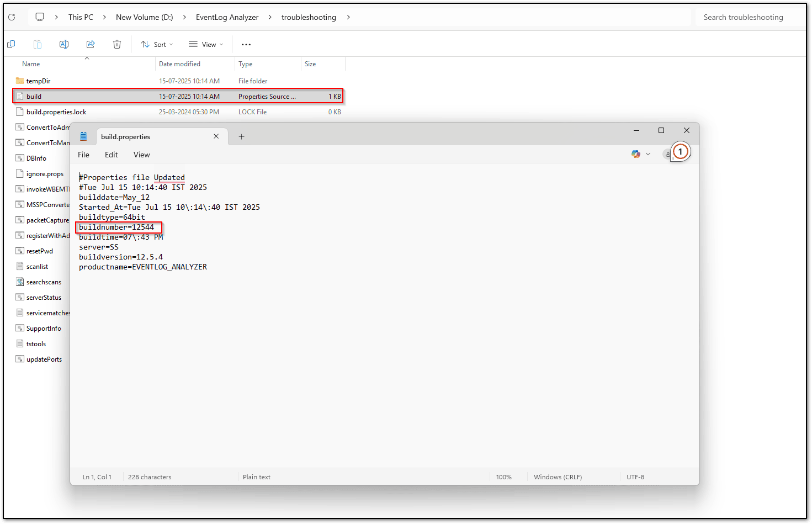Click the PC monitor icon in address bar
Screen dimensions: 812x524
tap(40, 17)
